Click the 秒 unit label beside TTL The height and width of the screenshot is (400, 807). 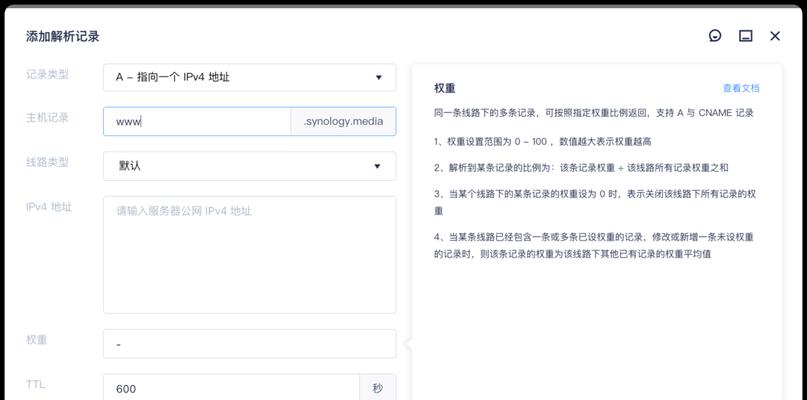tap(378, 388)
